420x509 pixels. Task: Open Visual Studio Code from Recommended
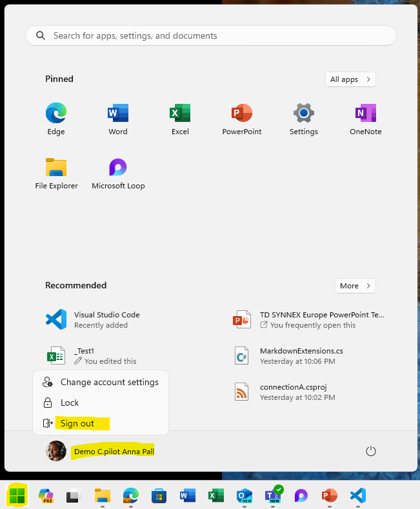point(93,320)
